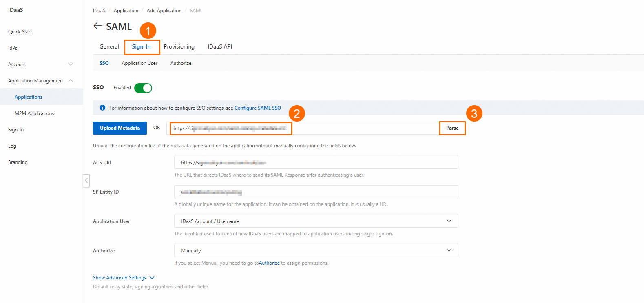
Task: Open the Provisioning tab
Action: pos(179,46)
